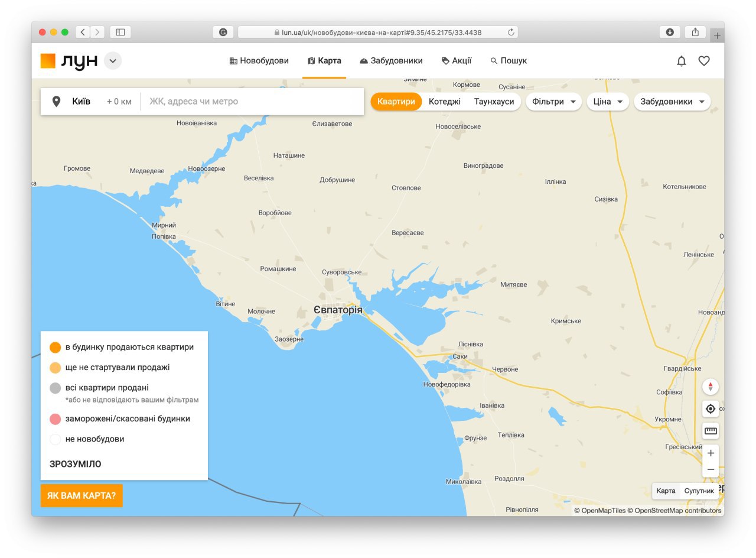The height and width of the screenshot is (558, 756).
Task: Select the Квартири property type
Action: tap(396, 102)
